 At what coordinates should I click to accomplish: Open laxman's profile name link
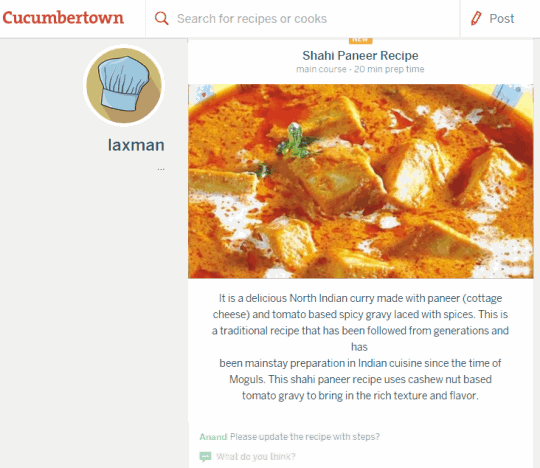coord(136,145)
